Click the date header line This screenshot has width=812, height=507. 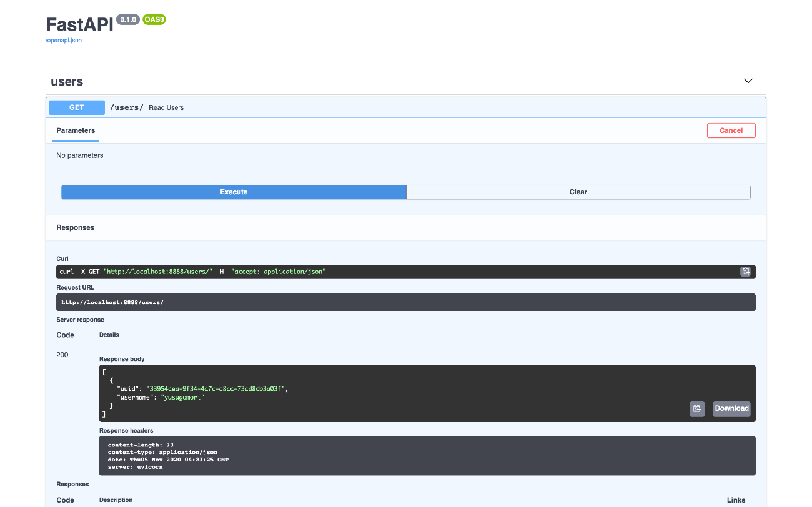(x=169, y=460)
